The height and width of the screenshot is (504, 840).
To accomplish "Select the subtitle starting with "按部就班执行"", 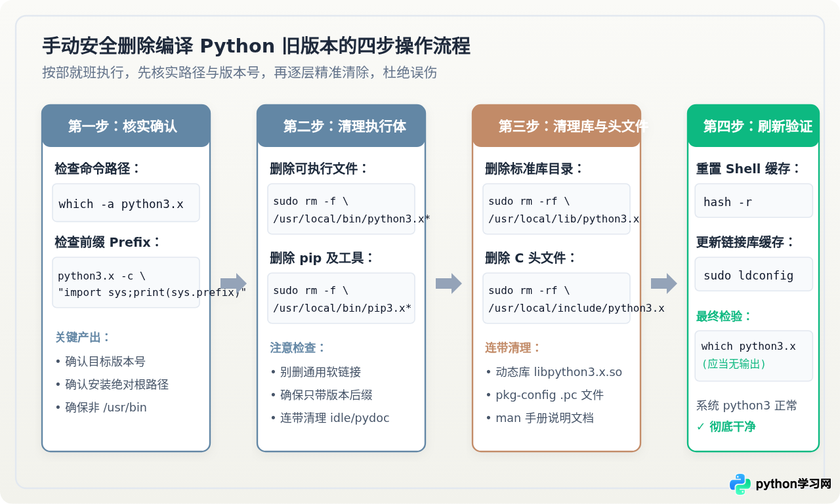I will pos(240,72).
